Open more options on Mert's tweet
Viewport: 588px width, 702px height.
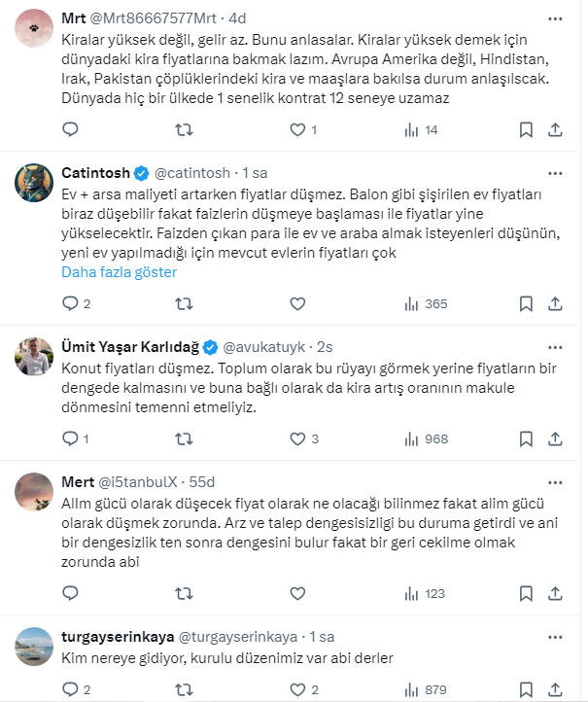coord(555,481)
